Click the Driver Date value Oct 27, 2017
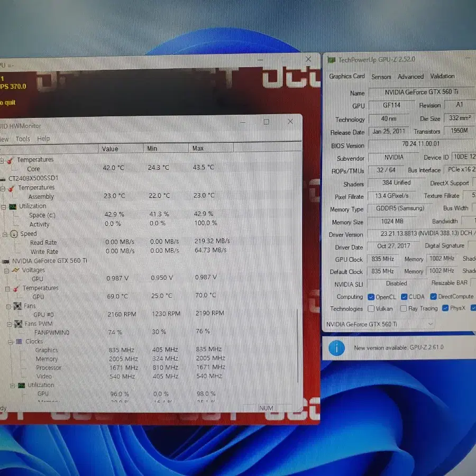 393,246
